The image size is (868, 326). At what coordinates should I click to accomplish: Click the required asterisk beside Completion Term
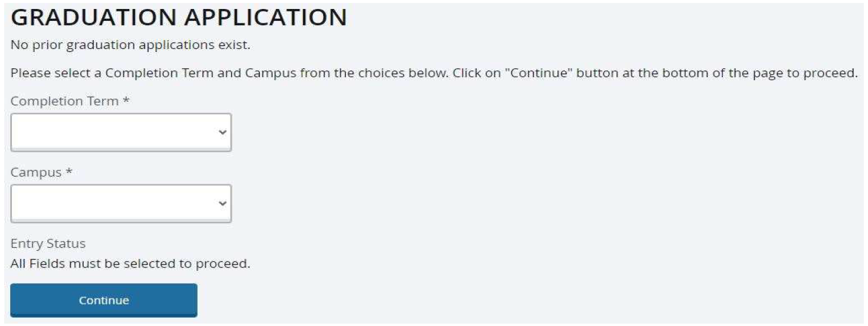(x=126, y=100)
